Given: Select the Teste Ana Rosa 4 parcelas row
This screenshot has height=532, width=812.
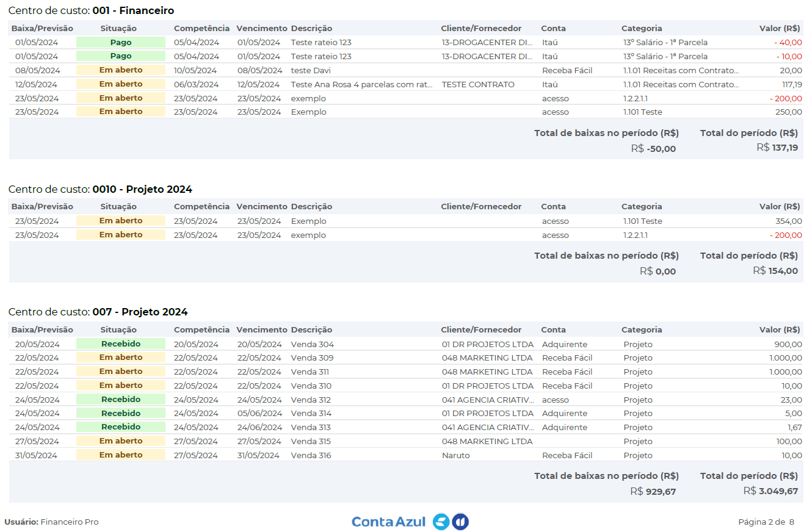Looking at the screenshot, I should click(x=406, y=84).
